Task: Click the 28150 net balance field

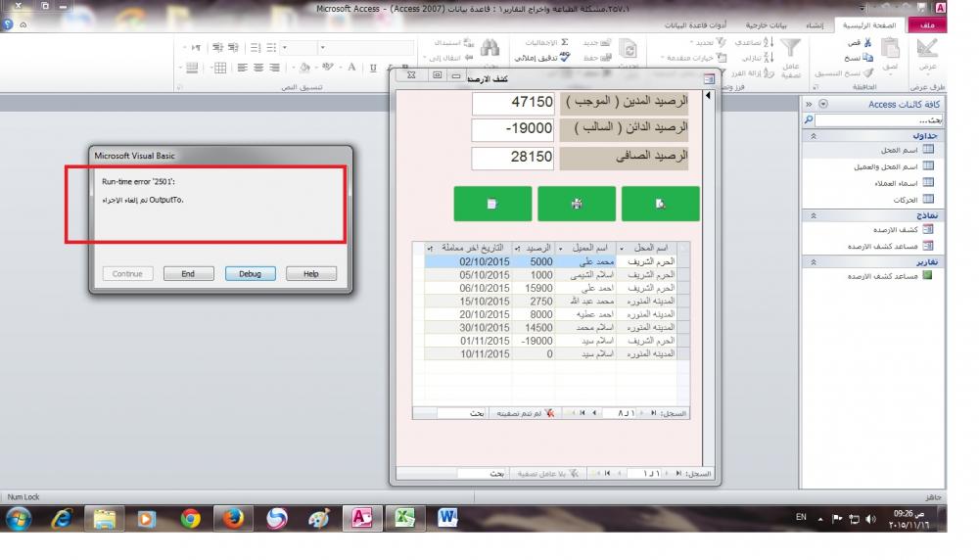Action: pyautogui.click(x=513, y=157)
